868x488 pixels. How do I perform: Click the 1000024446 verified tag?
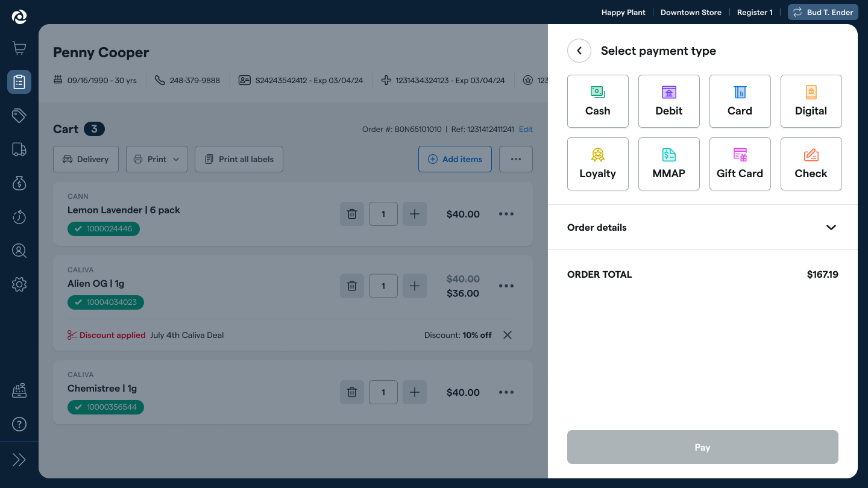coord(104,229)
